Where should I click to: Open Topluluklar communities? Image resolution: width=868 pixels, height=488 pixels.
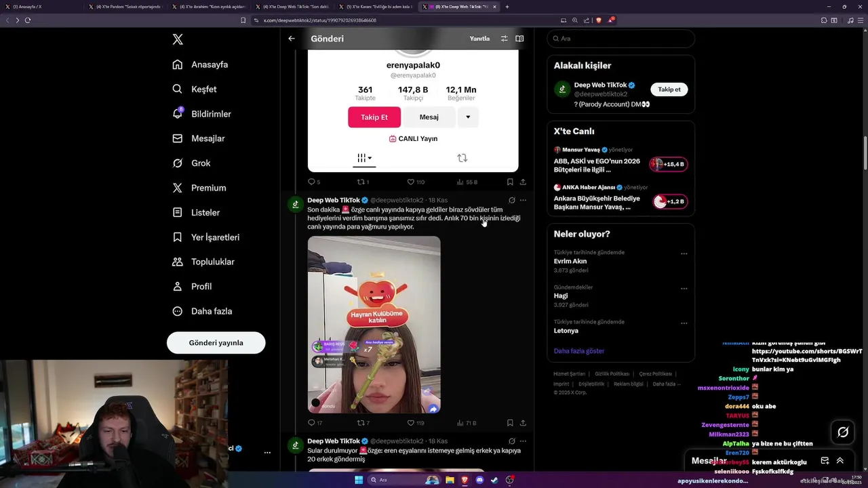pyautogui.click(x=203, y=262)
